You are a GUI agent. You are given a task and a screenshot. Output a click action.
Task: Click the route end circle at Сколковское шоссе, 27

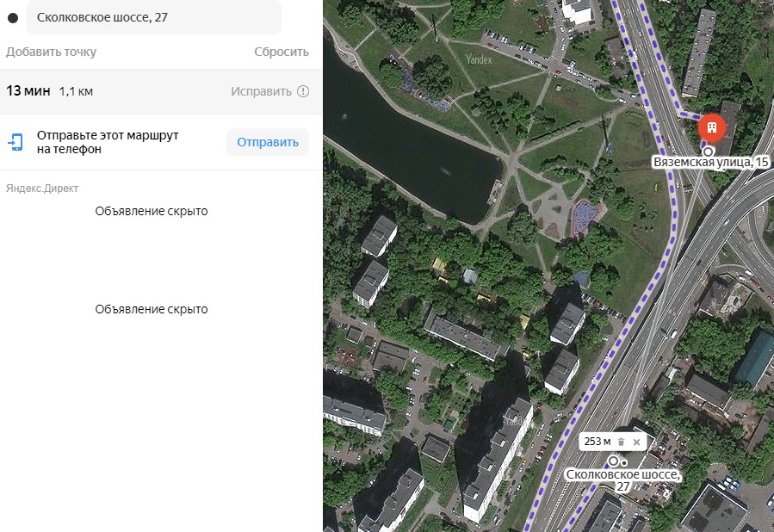[x=613, y=461]
